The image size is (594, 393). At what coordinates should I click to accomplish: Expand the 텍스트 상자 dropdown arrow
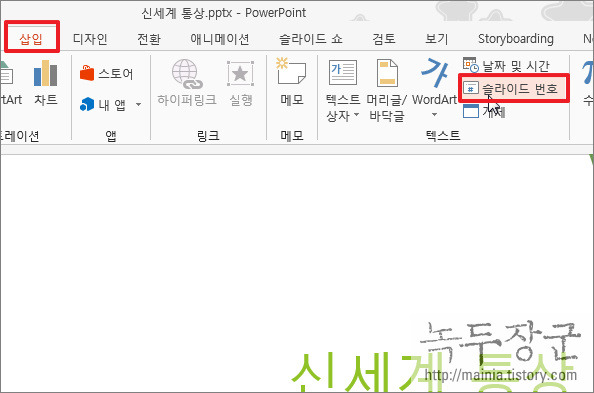tap(356, 114)
